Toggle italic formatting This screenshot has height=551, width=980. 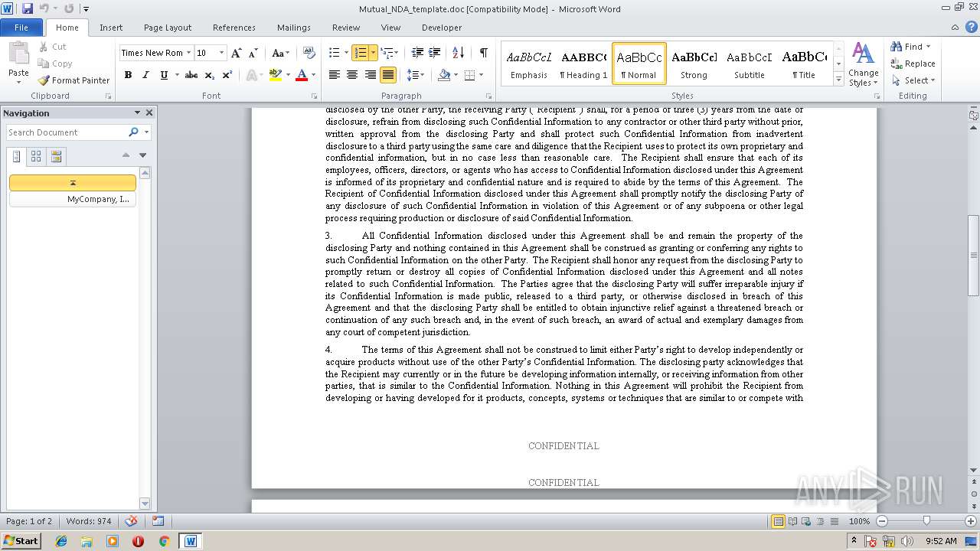click(145, 75)
